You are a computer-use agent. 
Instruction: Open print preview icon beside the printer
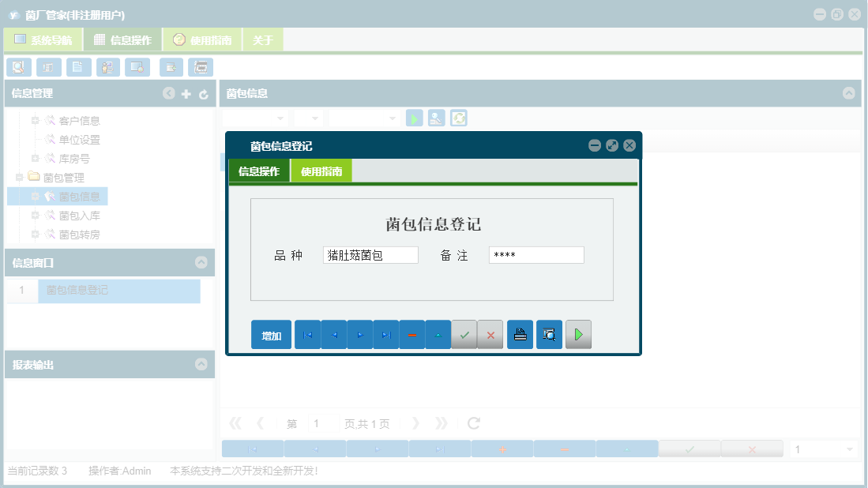tap(549, 334)
